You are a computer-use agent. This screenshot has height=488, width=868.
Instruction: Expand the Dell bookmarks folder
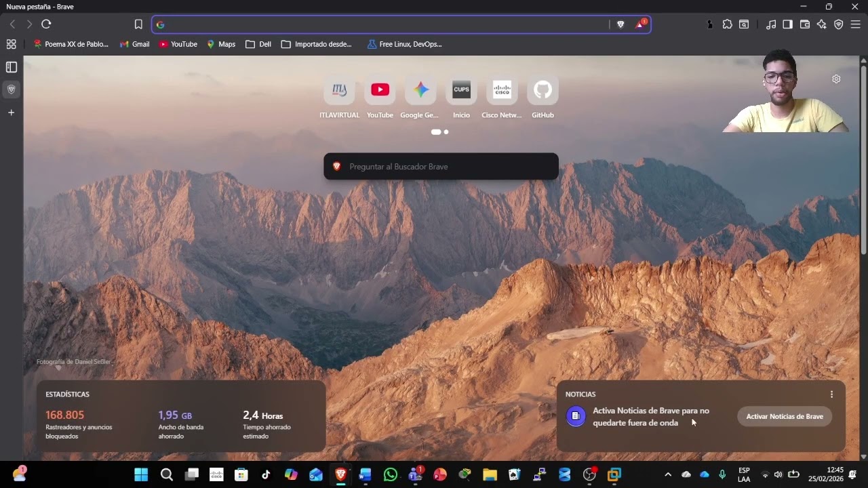point(258,44)
